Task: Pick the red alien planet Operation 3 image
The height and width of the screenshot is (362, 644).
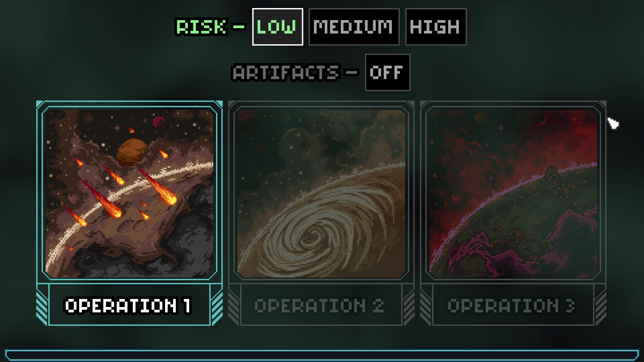Action: click(x=513, y=193)
